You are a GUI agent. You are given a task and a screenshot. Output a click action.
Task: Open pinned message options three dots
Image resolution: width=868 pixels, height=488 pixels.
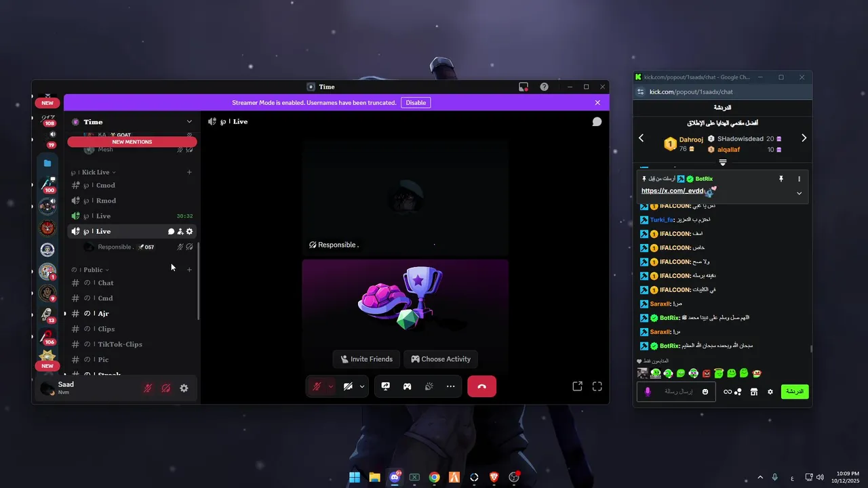(x=799, y=179)
